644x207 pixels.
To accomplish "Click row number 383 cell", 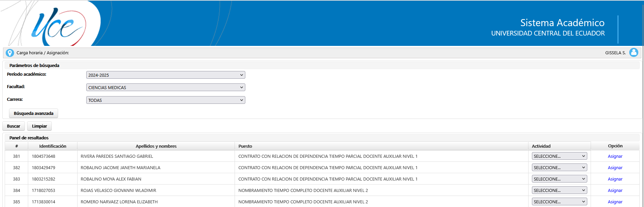I will click(x=16, y=179).
